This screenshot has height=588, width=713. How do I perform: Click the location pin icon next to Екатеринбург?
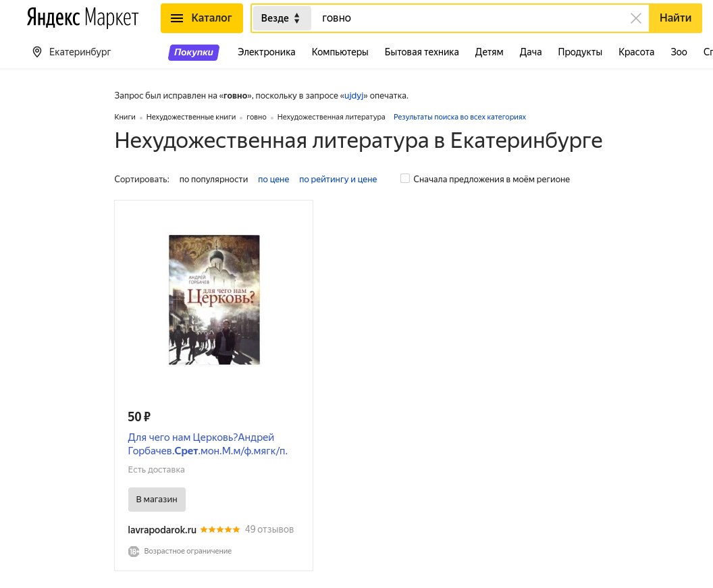tap(37, 52)
